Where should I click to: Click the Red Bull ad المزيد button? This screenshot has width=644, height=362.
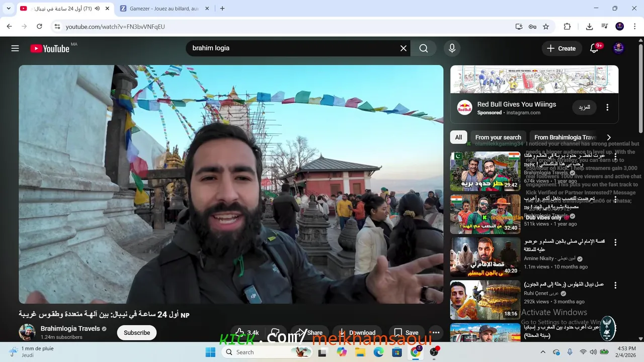(x=584, y=108)
